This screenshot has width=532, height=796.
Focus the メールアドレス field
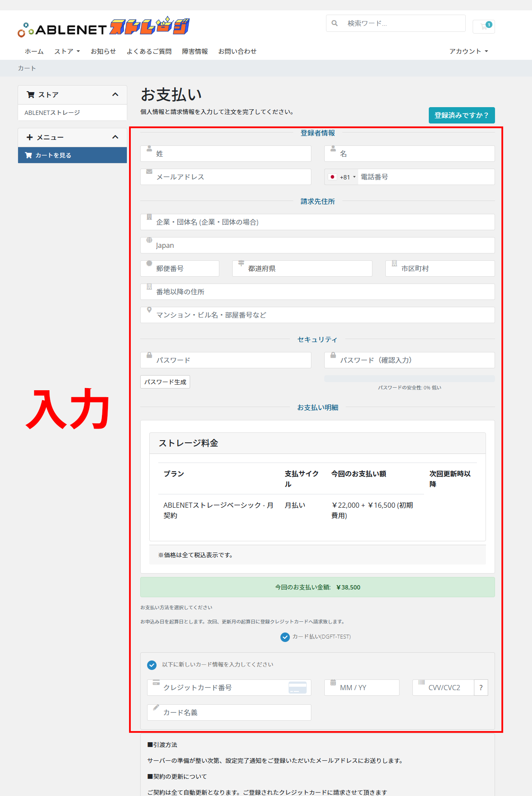(x=226, y=177)
